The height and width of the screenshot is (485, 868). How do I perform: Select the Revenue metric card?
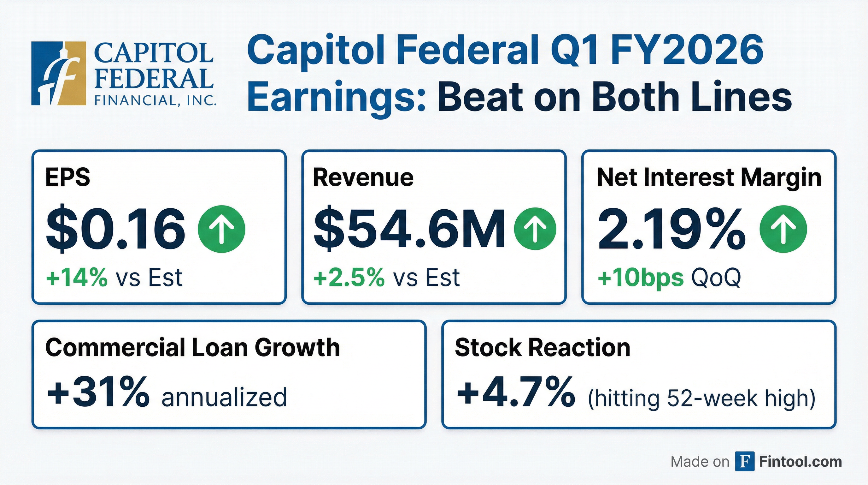(434, 227)
